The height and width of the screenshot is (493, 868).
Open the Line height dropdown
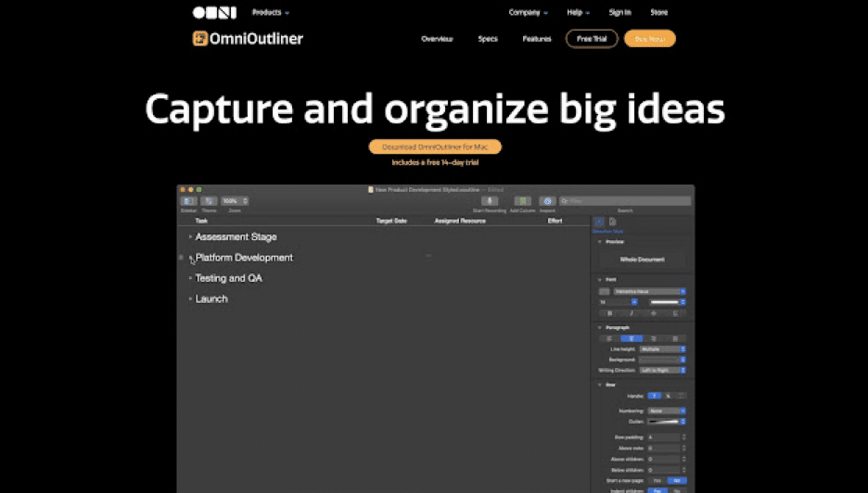(x=663, y=349)
